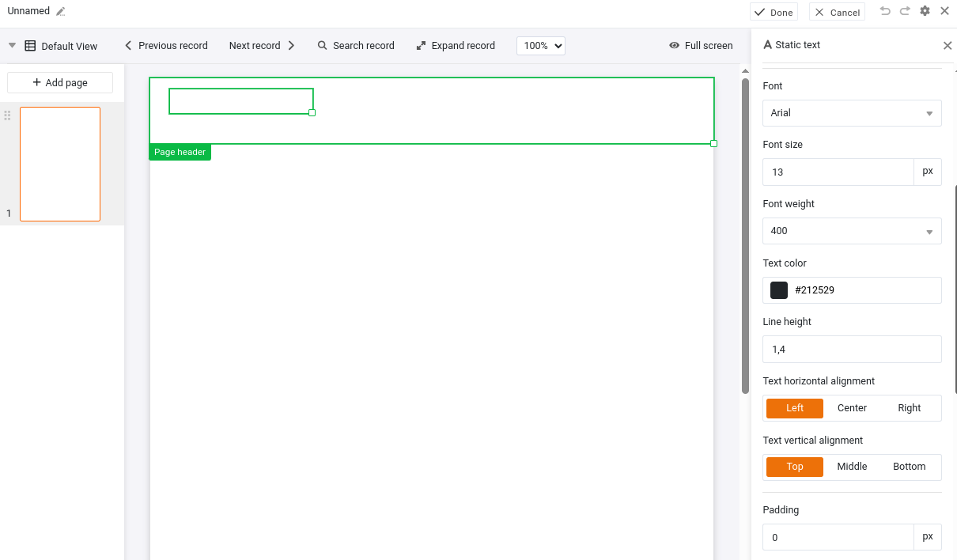Image resolution: width=957 pixels, height=560 pixels.
Task: Click the pencil icon to rename document
Action: click(x=61, y=12)
